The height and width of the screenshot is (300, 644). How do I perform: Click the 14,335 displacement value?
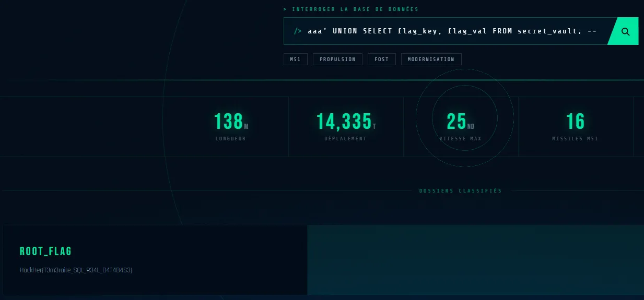pos(344,122)
